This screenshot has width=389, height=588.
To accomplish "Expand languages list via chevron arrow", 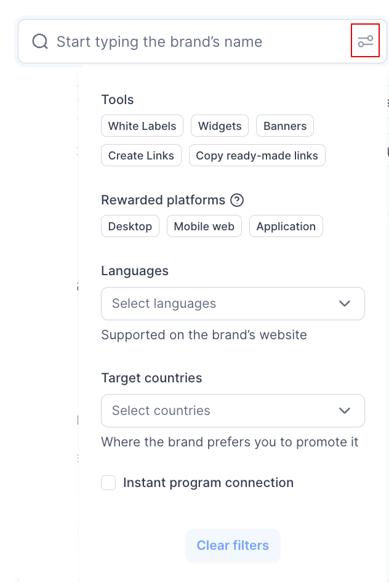I will click(x=345, y=304).
